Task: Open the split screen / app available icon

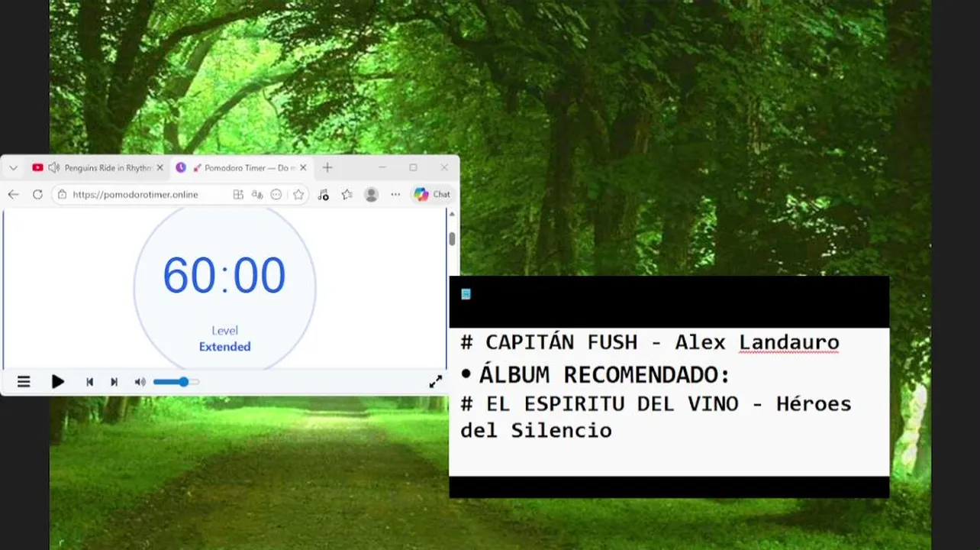Action: coord(238,195)
